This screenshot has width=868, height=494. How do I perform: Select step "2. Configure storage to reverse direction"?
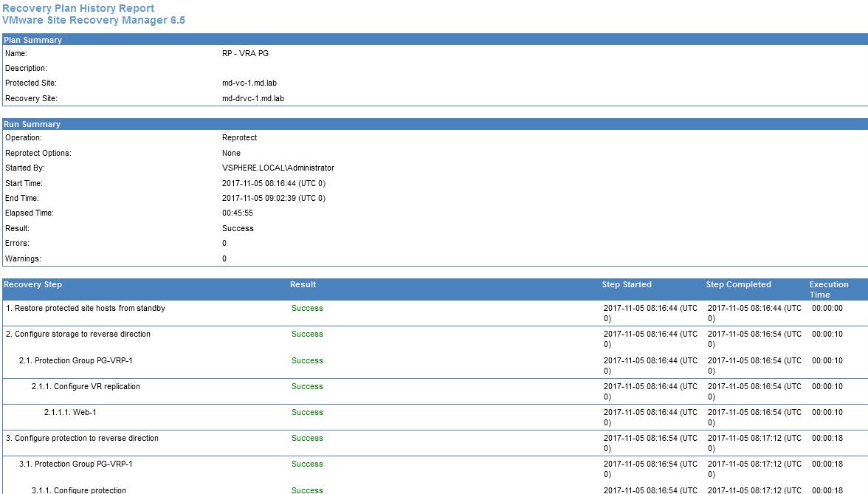coord(78,335)
